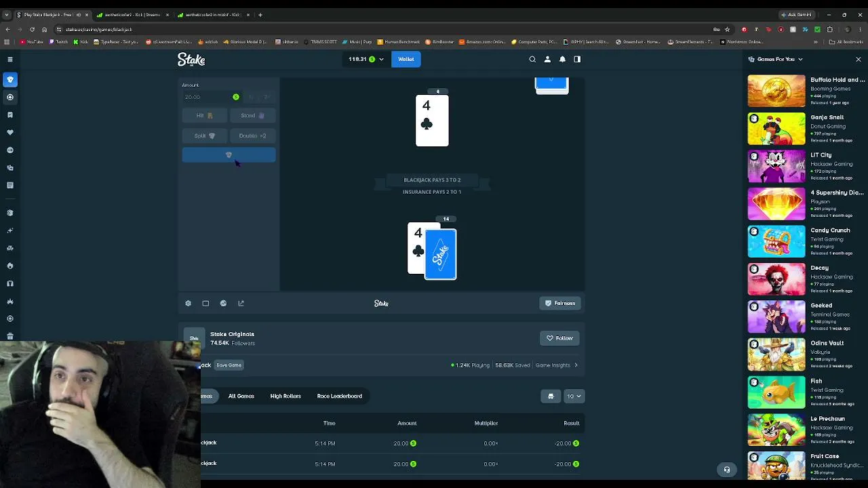The width and height of the screenshot is (868, 488).
Task: Open Buffalo Hold game thumbnail
Action: tap(776, 91)
